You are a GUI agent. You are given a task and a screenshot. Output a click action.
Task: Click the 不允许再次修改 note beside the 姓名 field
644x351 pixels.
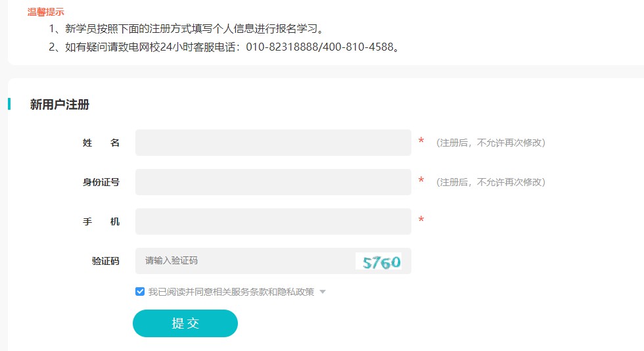pyautogui.click(x=491, y=143)
